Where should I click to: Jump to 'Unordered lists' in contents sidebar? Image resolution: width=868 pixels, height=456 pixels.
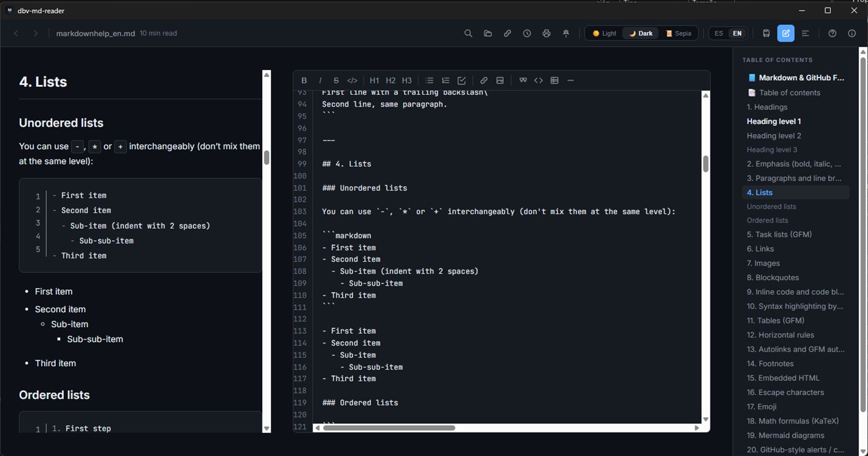(x=796, y=207)
